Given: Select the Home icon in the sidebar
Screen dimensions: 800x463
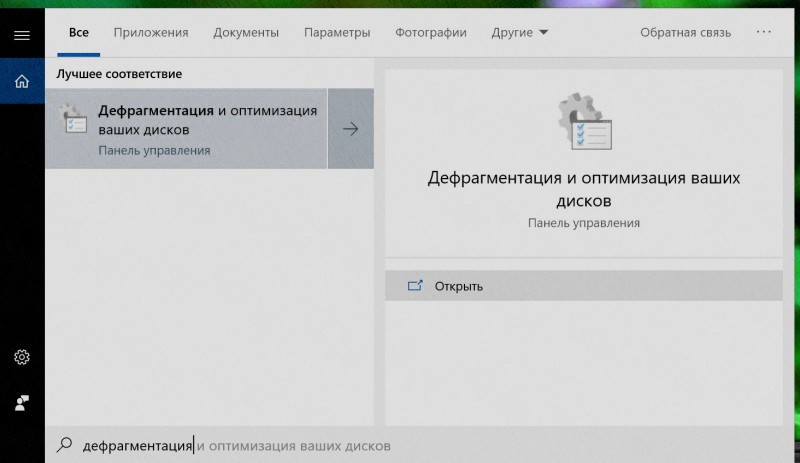Looking at the screenshot, I should (x=21, y=81).
